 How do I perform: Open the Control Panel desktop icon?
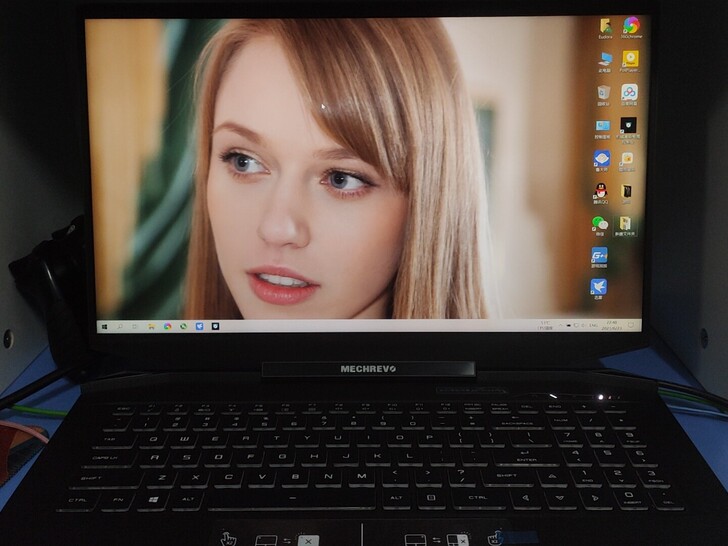[603, 126]
